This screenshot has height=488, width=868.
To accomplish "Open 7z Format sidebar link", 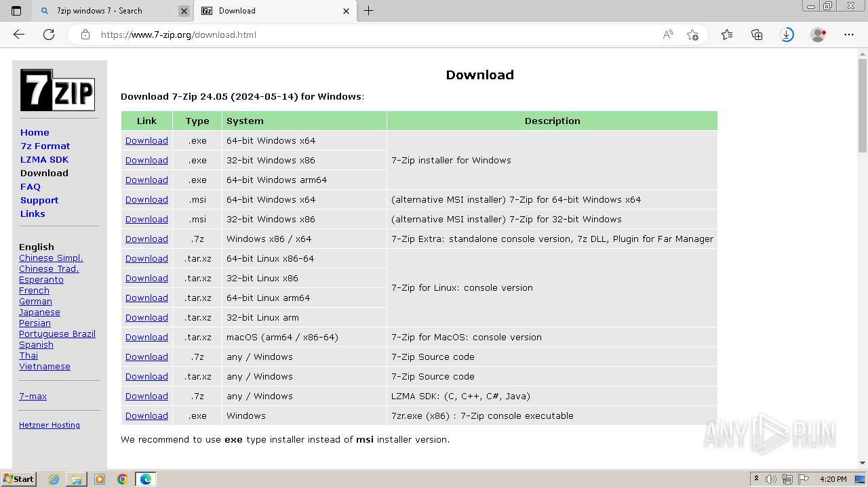I will pyautogui.click(x=45, y=146).
